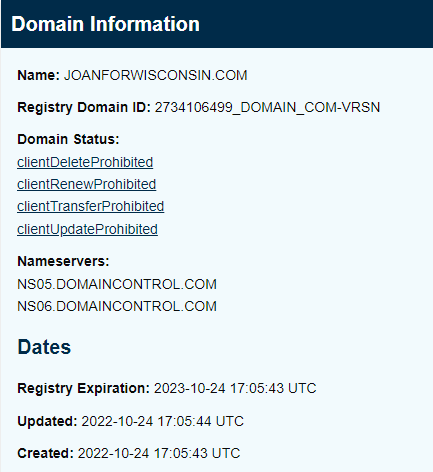Image resolution: width=433 pixels, height=472 pixels.
Task: Click the Updated date value
Action: click(163, 421)
